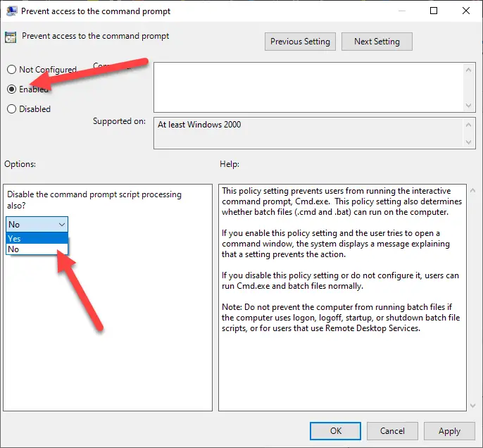Click the Help panel scroll down arrow

473,406
